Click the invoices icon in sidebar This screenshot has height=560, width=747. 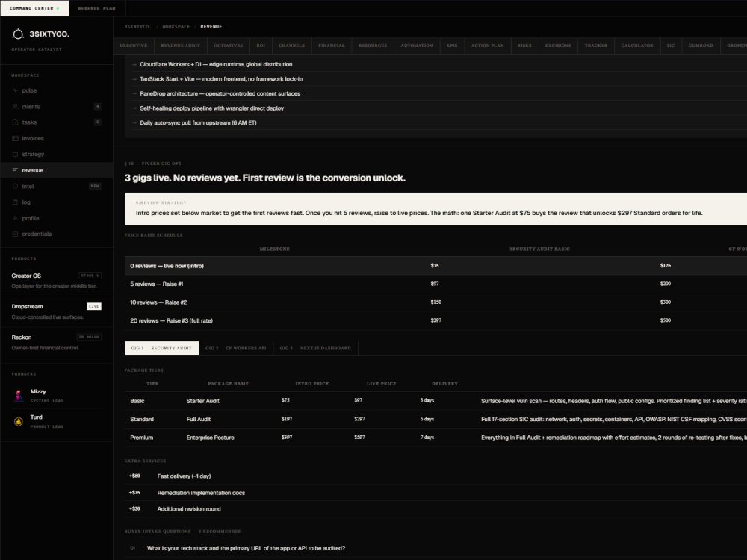pos(15,139)
